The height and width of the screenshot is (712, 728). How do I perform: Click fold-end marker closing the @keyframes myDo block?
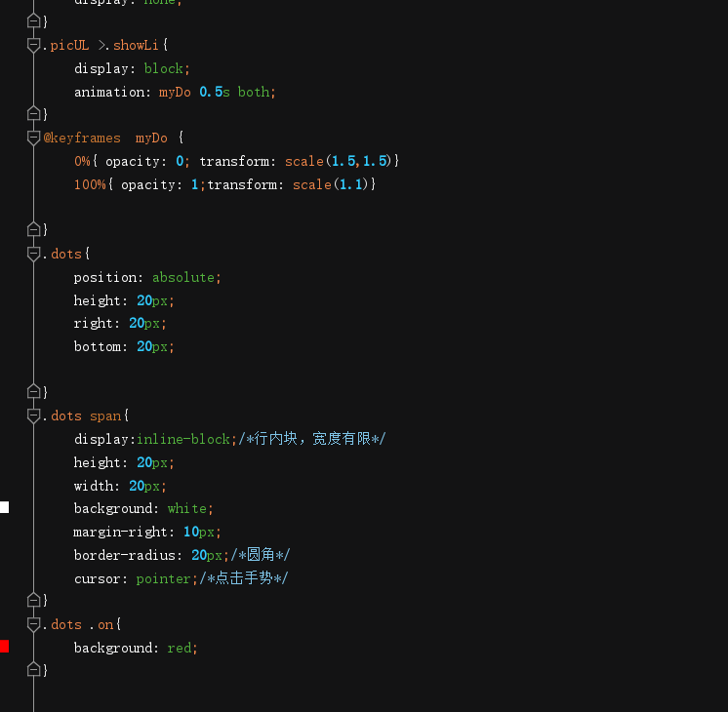click(33, 229)
